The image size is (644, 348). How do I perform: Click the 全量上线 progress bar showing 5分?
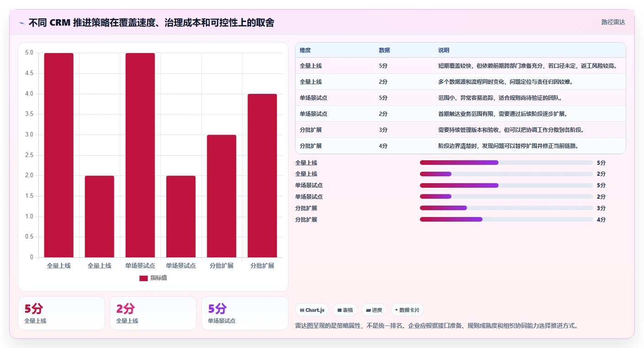pyautogui.click(x=506, y=163)
